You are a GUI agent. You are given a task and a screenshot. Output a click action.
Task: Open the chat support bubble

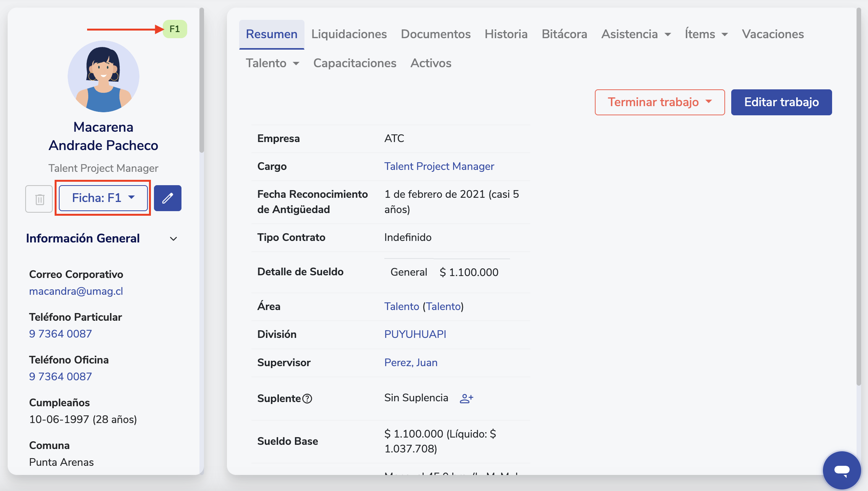tap(842, 470)
